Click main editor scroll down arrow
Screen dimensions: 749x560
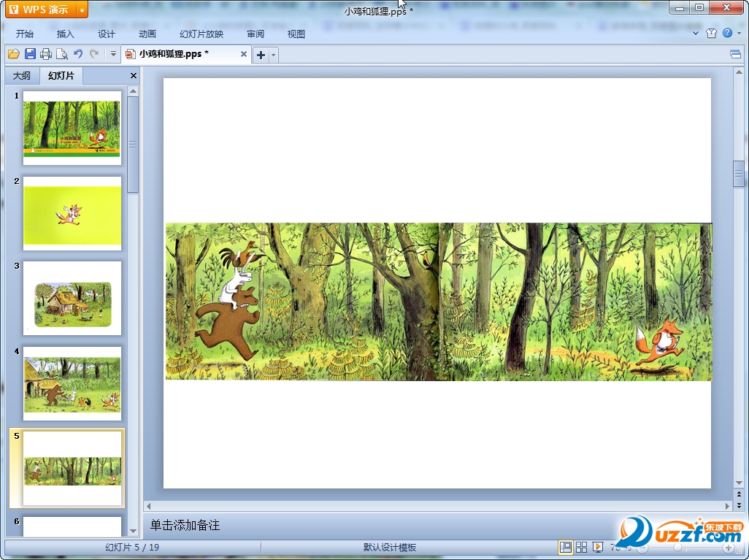739,483
